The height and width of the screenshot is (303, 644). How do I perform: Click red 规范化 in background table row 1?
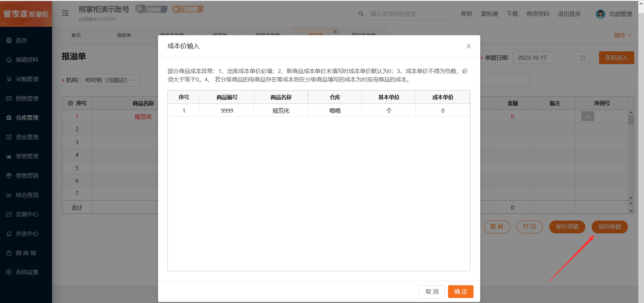143,117
